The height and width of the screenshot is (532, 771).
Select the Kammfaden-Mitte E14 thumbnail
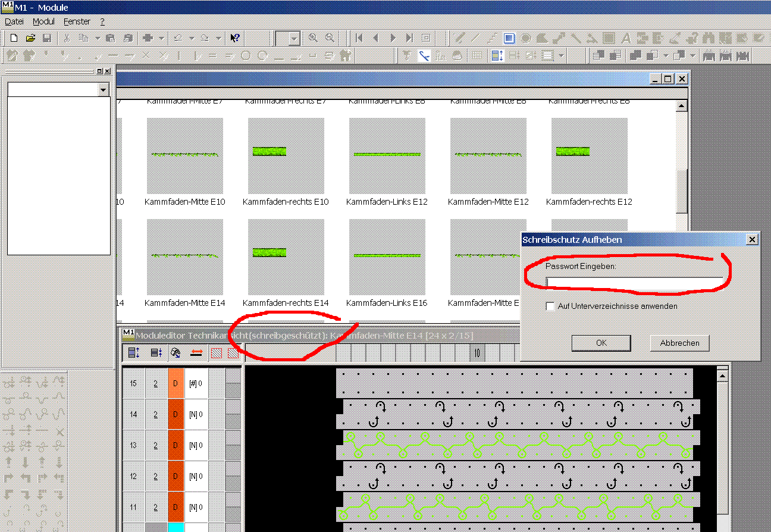tap(185, 257)
